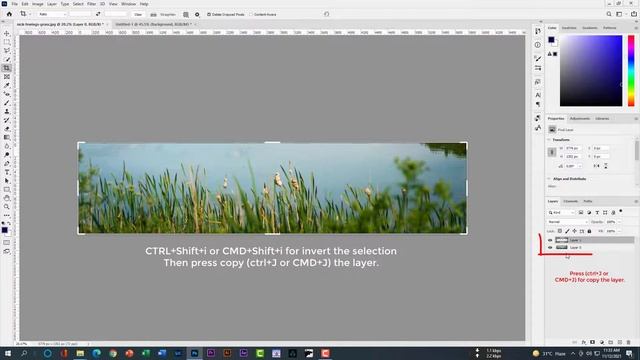This screenshot has width=640, height=360.
Task: Select the Hand tool
Action: pos(7,198)
